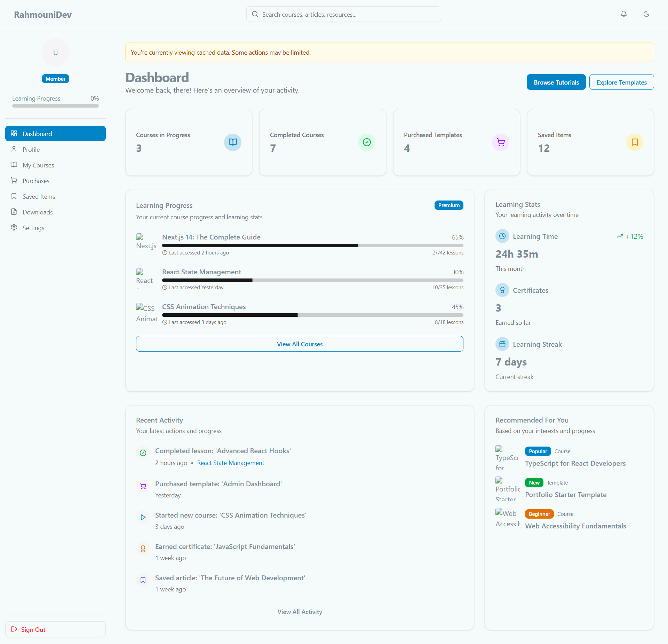The image size is (668, 644).
Task: Click the View All Courses button
Action: (300, 344)
